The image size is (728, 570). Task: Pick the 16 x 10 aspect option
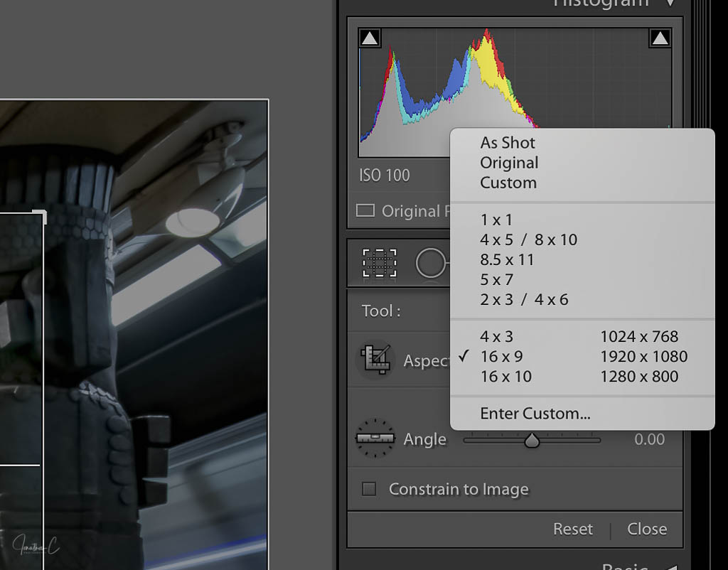tap(505, 377)
